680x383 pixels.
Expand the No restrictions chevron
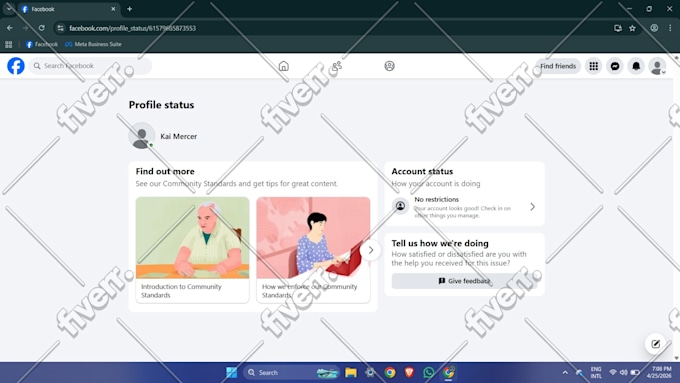coord(533,207)
